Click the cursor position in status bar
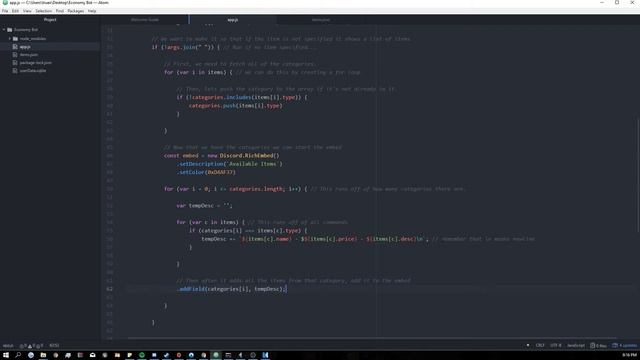 click(x=54, y=346)
